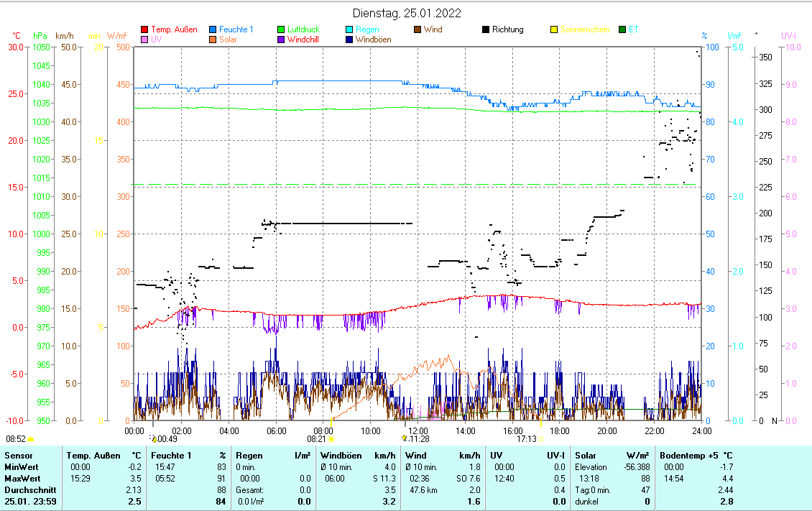Image resolution: width=812 pixels, height=511 pixels.
Task: Click the cyan Regen legend square
Action: click(350, 30)
